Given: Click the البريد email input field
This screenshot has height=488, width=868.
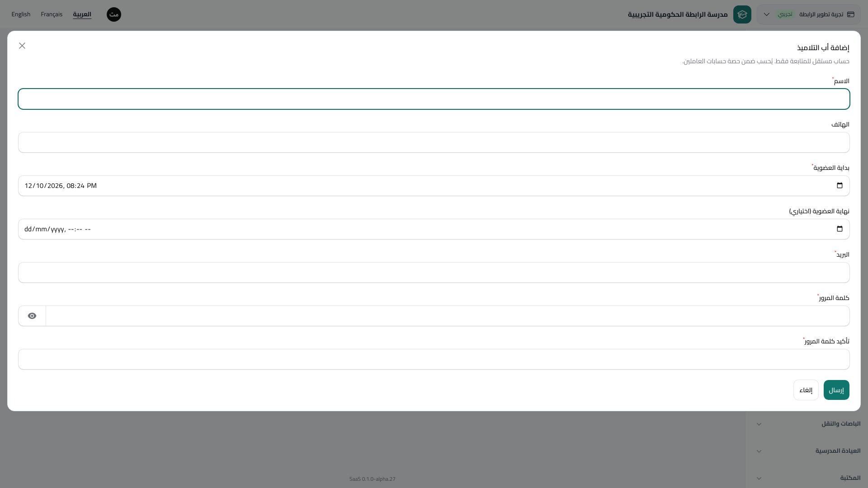Looking at the screenshot, I should (434, 272).
